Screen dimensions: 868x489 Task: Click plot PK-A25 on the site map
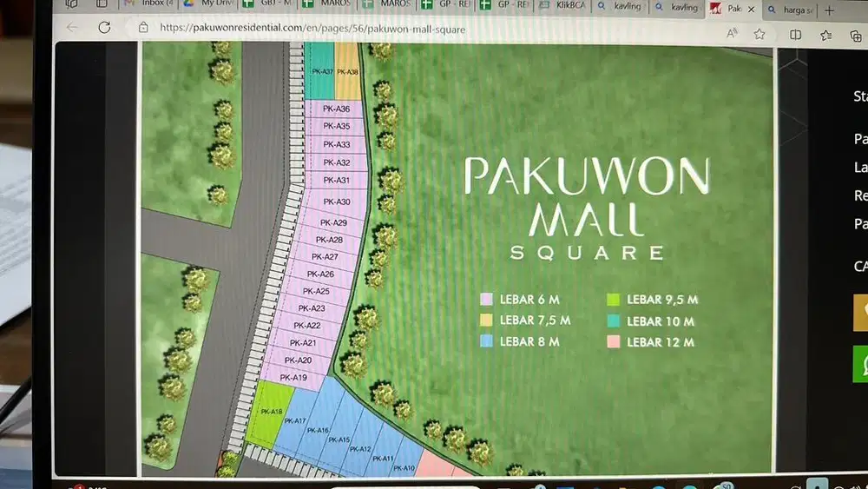316,291
